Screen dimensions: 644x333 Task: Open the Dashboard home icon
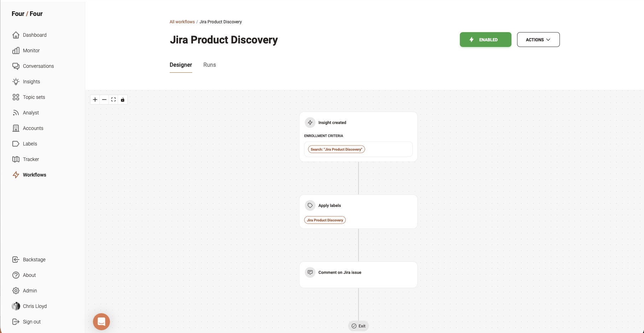[x=16, y=35]
